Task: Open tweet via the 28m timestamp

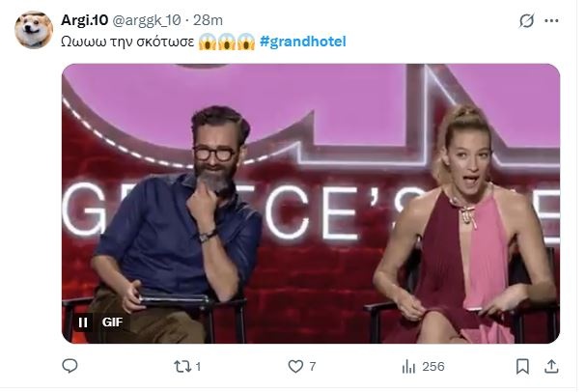Action: [210, 19]
